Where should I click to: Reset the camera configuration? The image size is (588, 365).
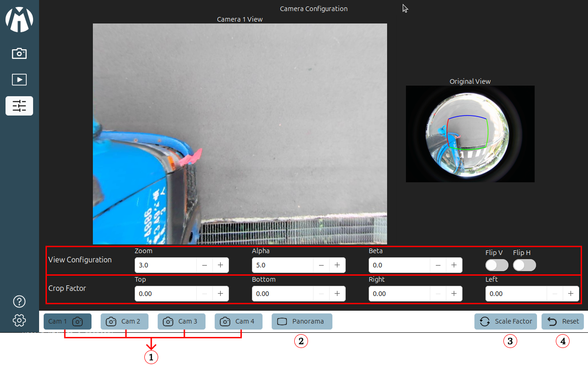pyautogui.click(x=563, y=321)
